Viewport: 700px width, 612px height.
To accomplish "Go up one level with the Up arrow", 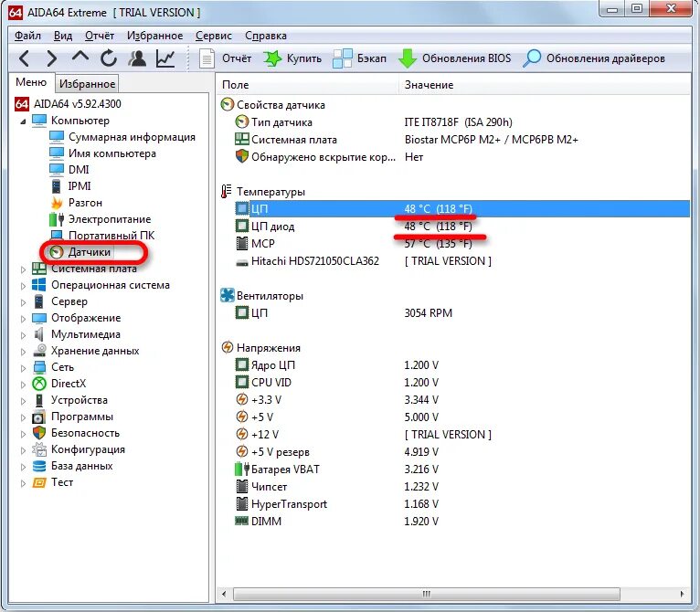I will click(x=80, y=57).
